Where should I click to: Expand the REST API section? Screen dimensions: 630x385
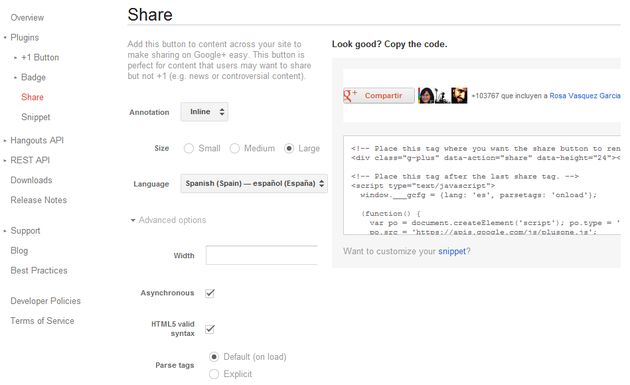[x=30, y=160]
